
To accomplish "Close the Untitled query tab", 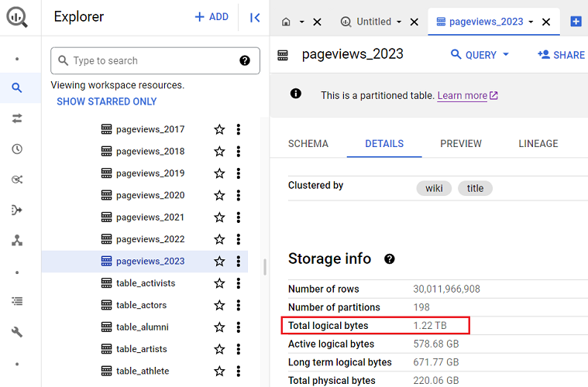I will (414, 22).
